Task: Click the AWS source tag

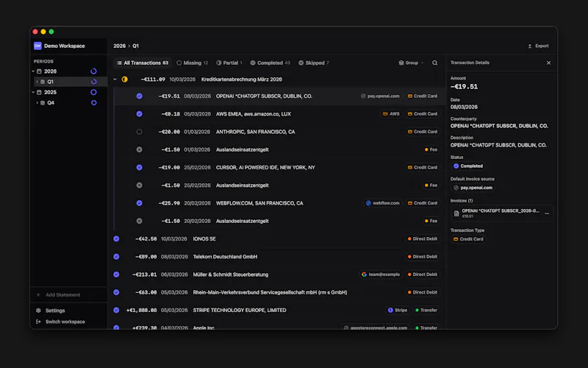Action: [x=391, y=114]
